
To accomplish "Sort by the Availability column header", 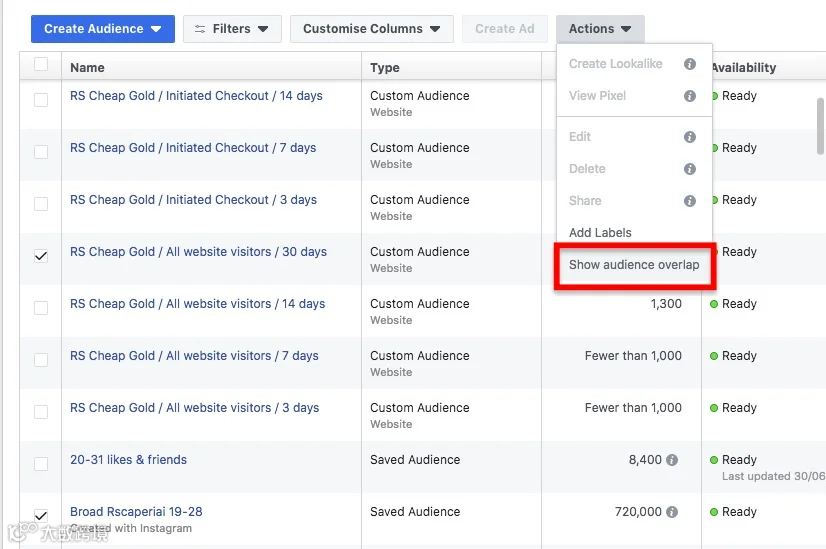I will click(x=744, y=67).
